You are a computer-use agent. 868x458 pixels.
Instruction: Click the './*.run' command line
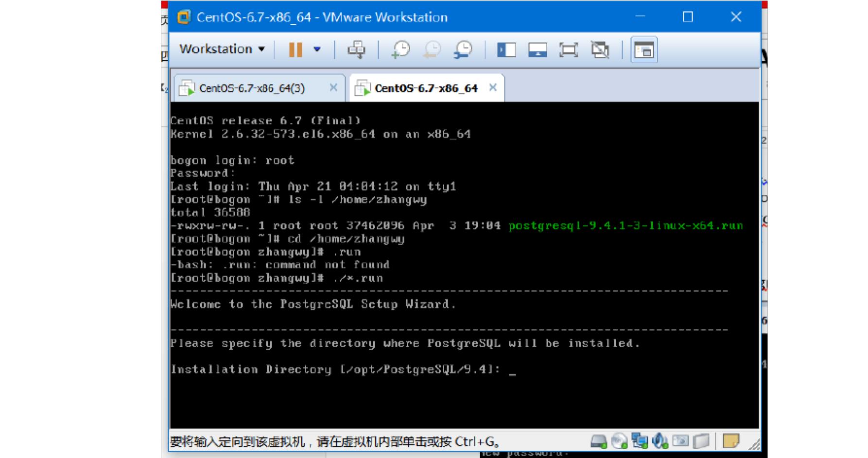277,278
